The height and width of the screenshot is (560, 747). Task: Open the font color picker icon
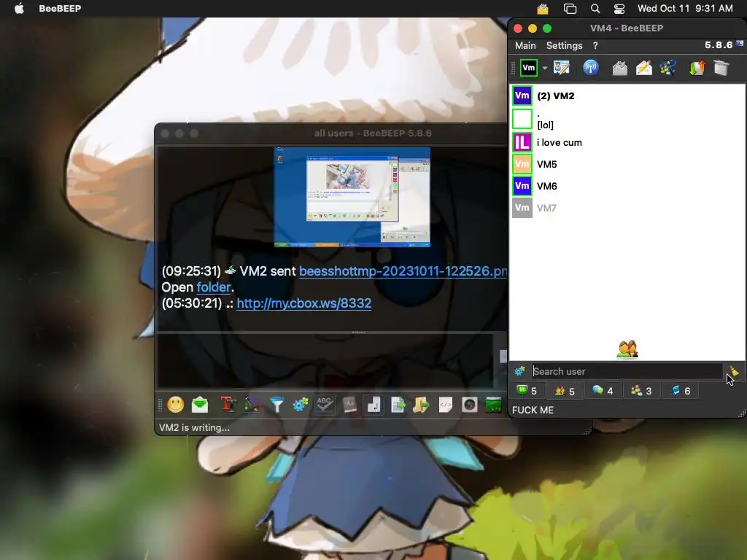tap(252, 405)
